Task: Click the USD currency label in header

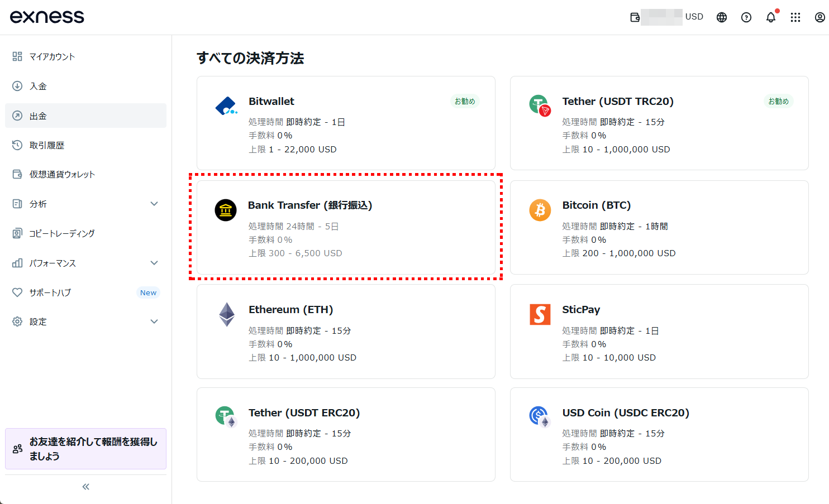Action: tap(694, 17)
